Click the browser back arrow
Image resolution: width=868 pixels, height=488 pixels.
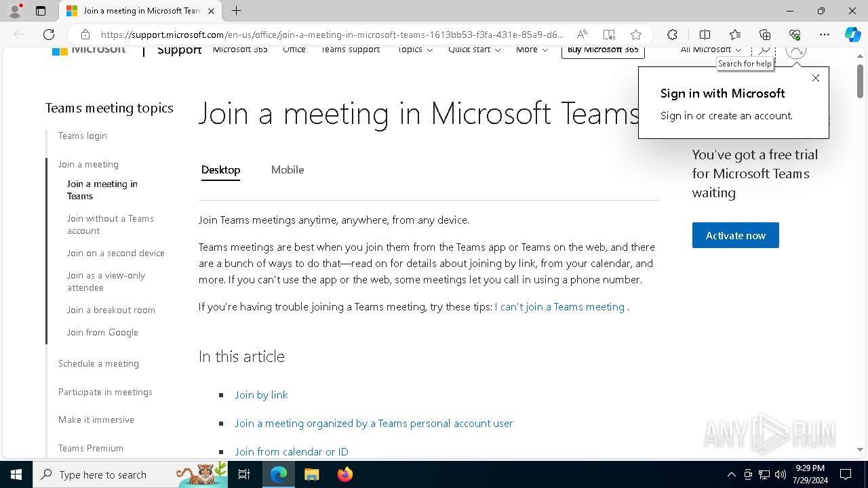[19, 35]
